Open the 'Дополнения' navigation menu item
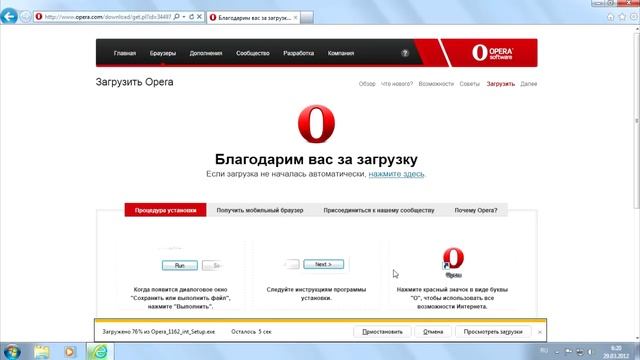 point(206,53)
